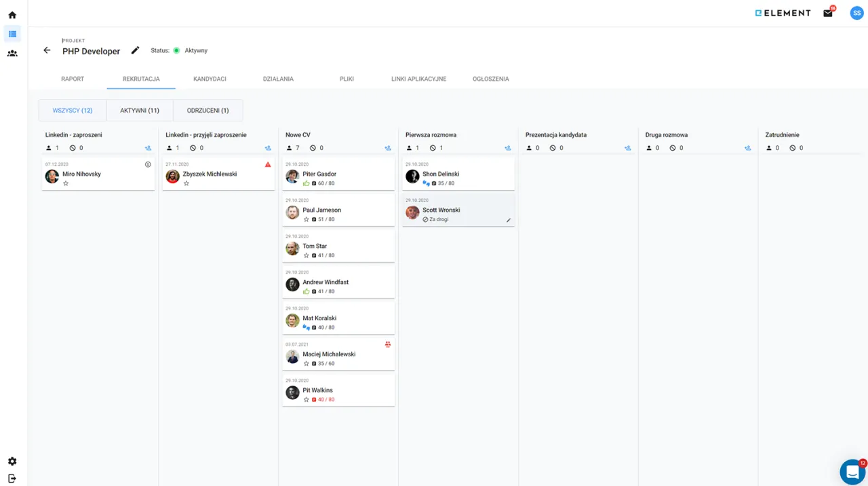The height and width of the screenshot is (486, 868).
Task: Filter by Odrzuceni (1) button
Action: click(x=208, y=110)
